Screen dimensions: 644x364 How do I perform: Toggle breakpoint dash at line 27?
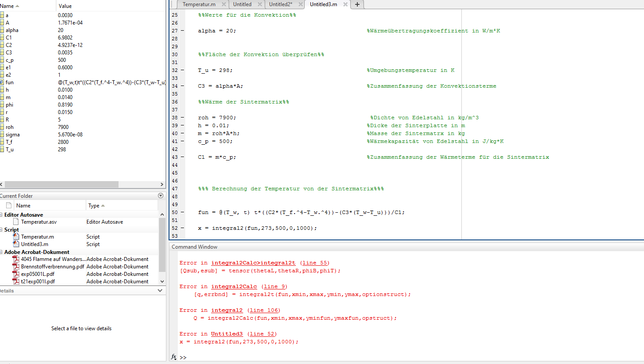pos(183,31)
